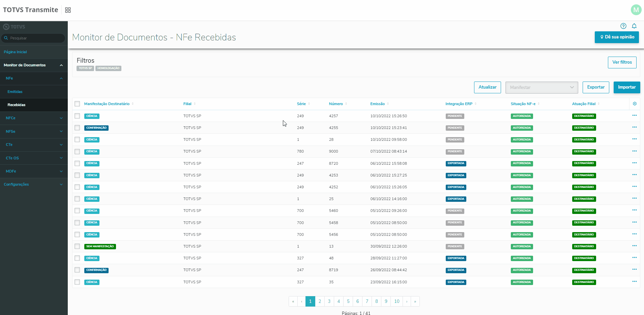Image resolution: width=644 pixels, height=315 pixels.
Task: Sort by the Emissão column sort icon
Action: (x=388, y=104)
